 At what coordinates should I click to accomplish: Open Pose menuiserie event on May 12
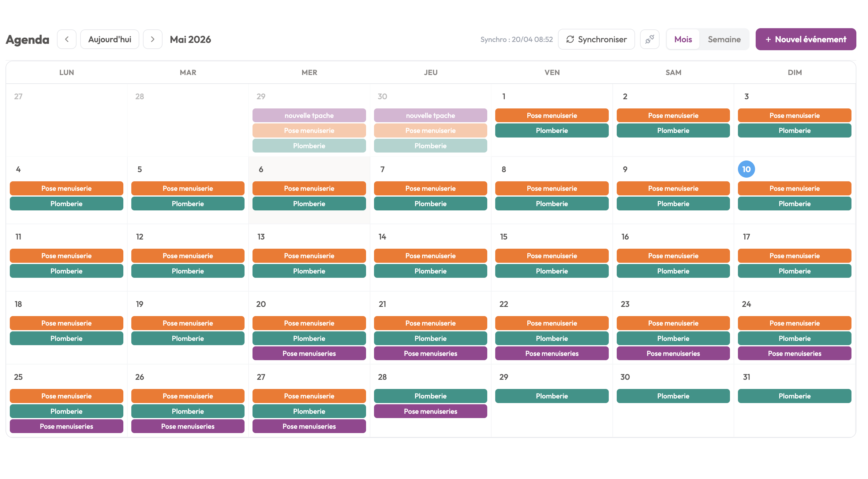click(188, 256)
